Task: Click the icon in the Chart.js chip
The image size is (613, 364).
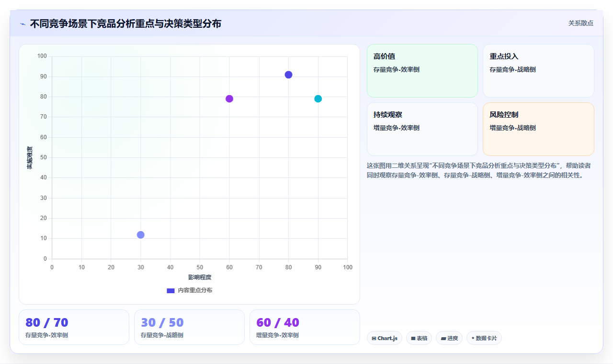Action: tap(374, 339)
